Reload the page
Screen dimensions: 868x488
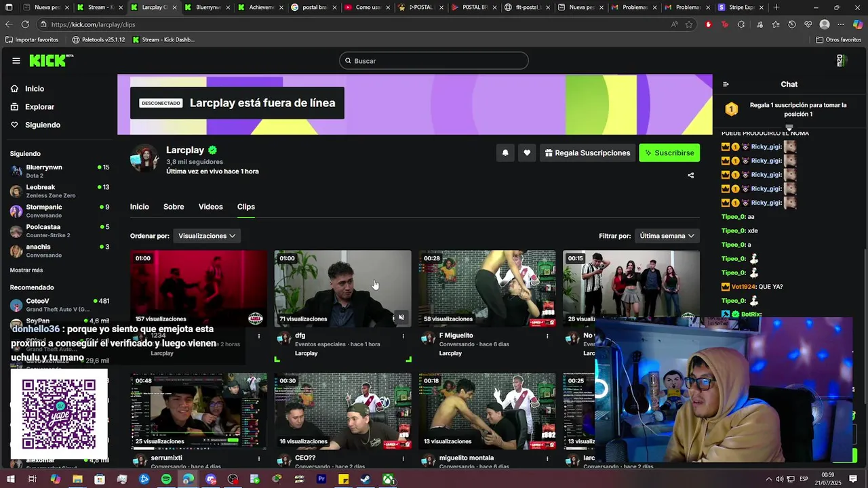point(25,24)
